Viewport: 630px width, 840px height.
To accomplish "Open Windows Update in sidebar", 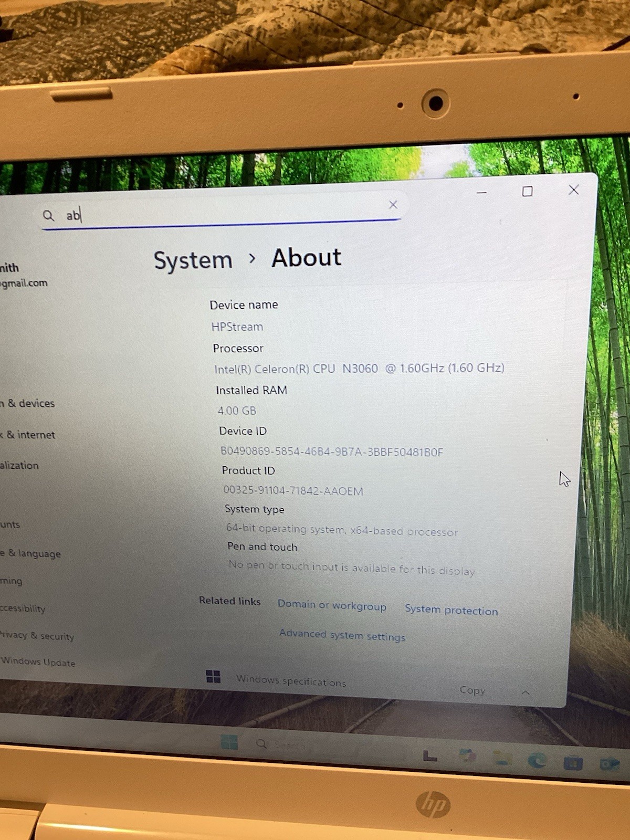I will coord(38,662).
